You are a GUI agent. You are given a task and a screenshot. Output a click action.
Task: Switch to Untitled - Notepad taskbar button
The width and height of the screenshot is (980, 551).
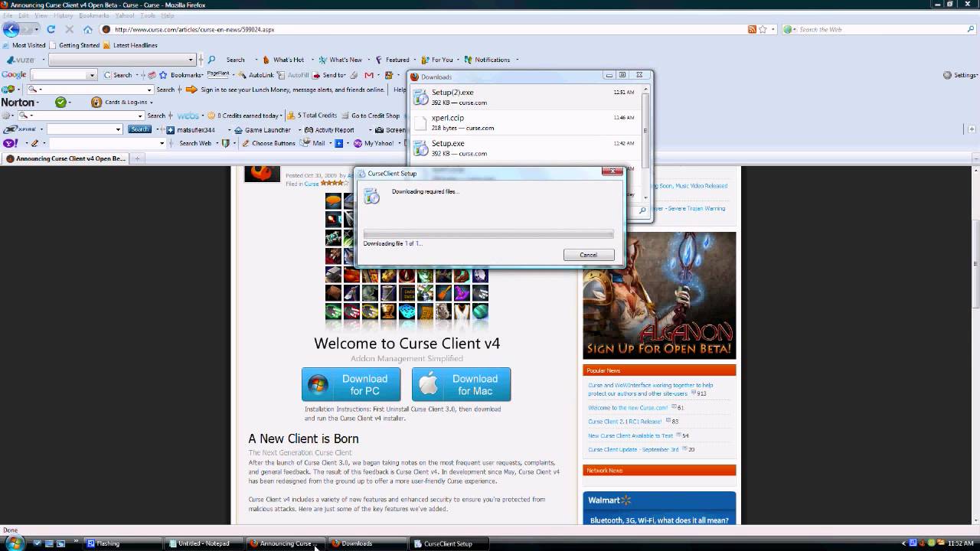pyautogui.click(x=204, y=543)
